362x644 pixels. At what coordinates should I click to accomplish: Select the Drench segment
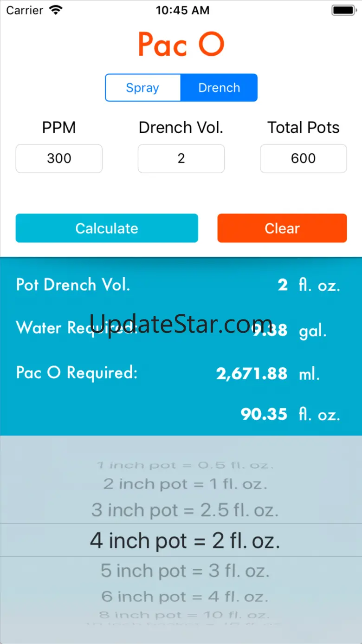[219, 88]
